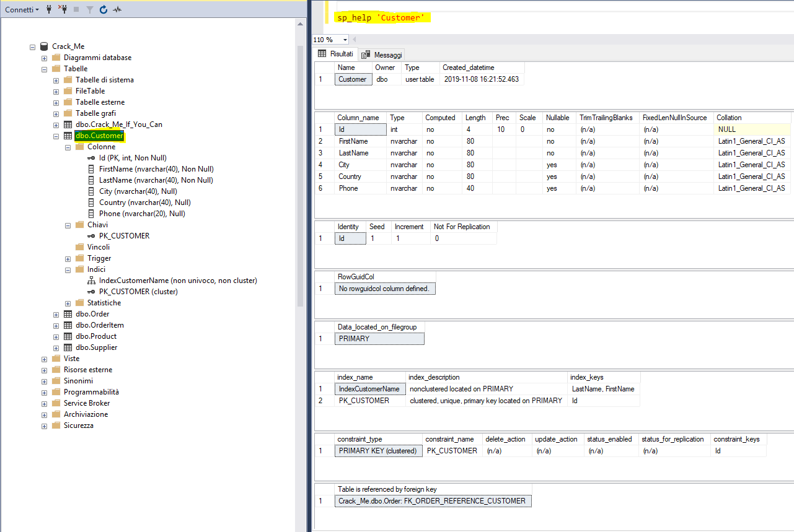This screenshot has height=532, width=794.
Task: Collapse the Colonne folder
Action: pos(68,146)
